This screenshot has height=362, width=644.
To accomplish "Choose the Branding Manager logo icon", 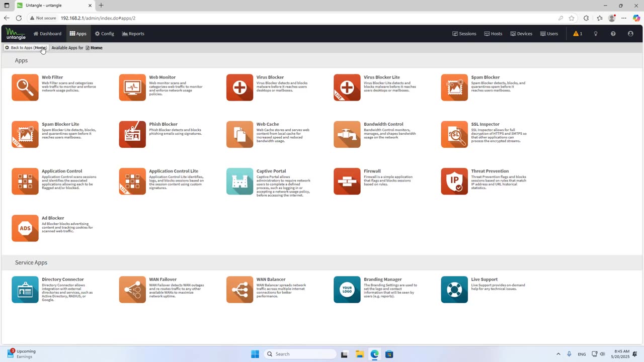I will pyautogui.click(x=347, y=290).
